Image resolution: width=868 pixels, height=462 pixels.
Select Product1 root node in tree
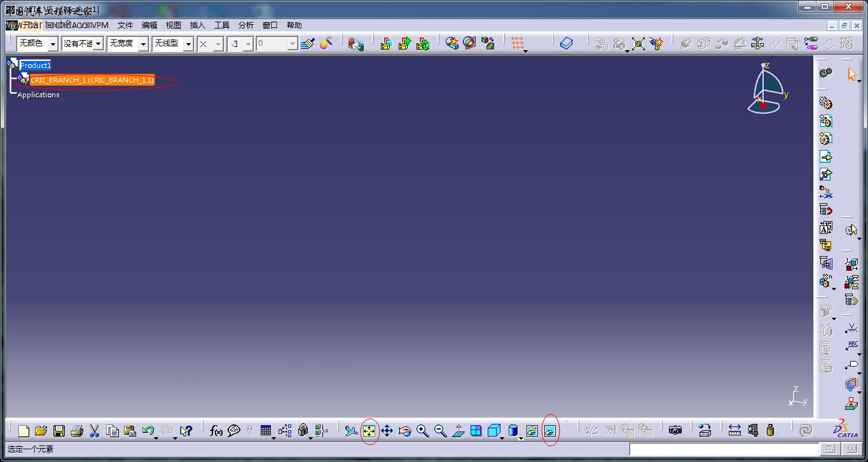35,65
